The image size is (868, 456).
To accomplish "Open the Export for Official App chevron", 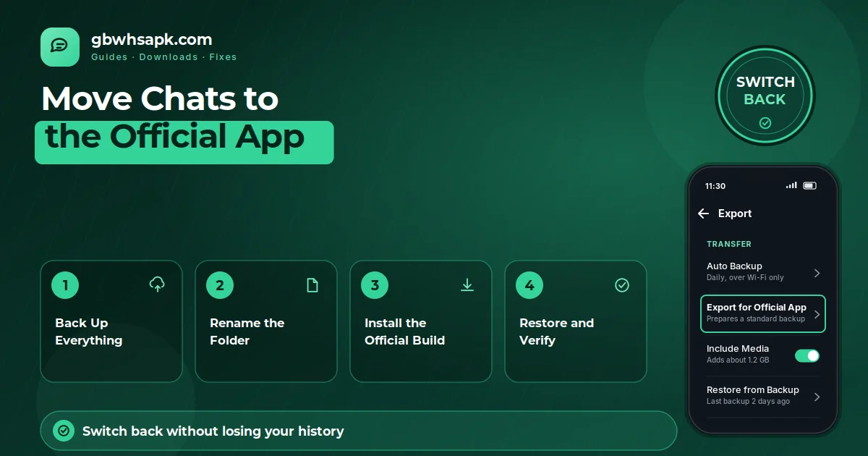I will 817,314.
